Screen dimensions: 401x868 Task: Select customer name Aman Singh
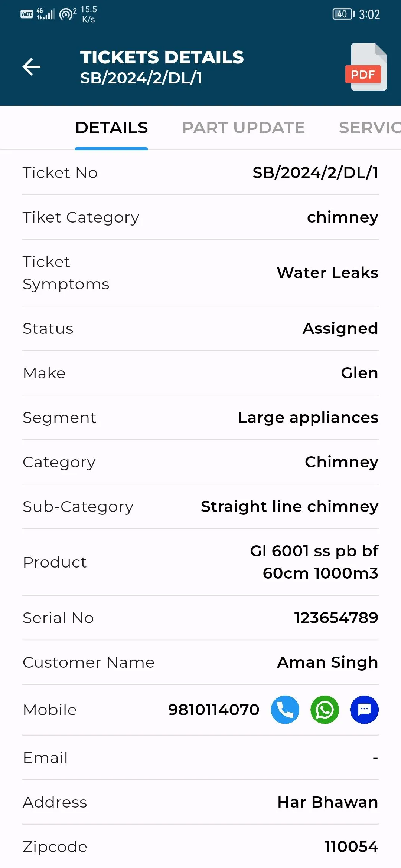(327, 662)
